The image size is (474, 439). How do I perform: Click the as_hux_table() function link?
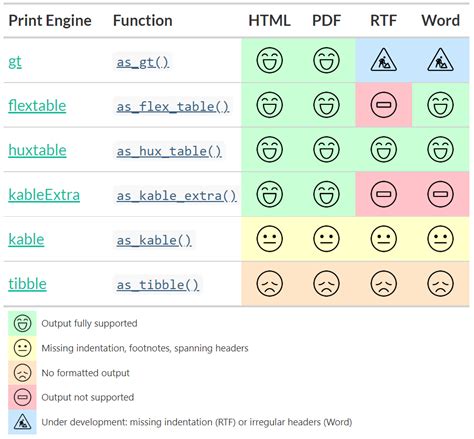coord(169,151)
